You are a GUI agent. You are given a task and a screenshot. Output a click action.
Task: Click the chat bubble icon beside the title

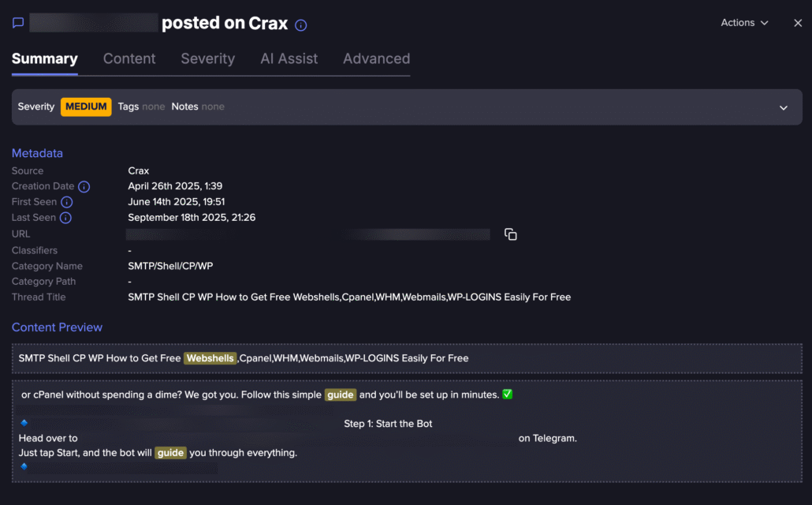(18, 23)
